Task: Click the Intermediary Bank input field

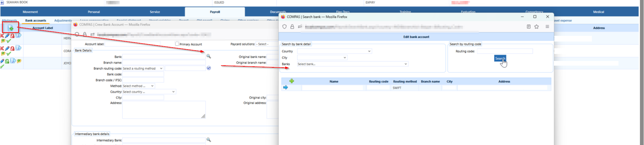Action: coord(164,140)
